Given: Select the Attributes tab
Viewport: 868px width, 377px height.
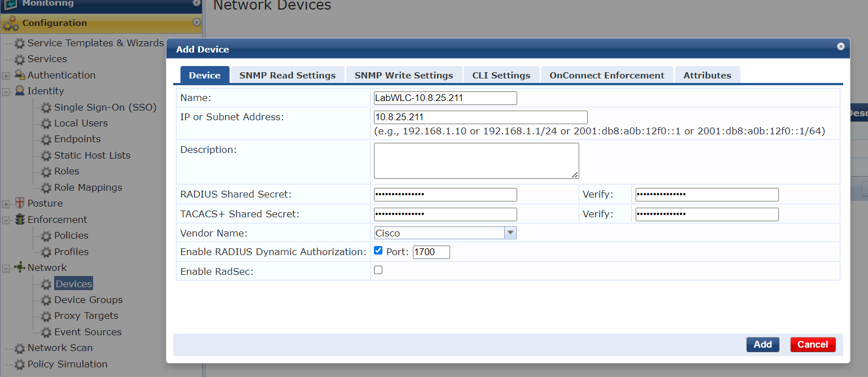Looking at the screenshot, I should (707, 75).
